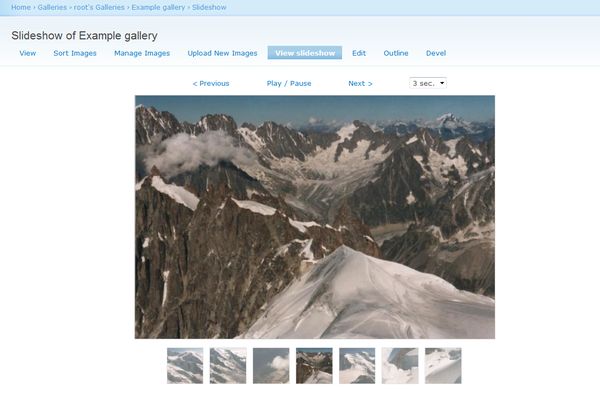Switch to the Sort Images tab
600x410 pixels.
click(75, 53)
